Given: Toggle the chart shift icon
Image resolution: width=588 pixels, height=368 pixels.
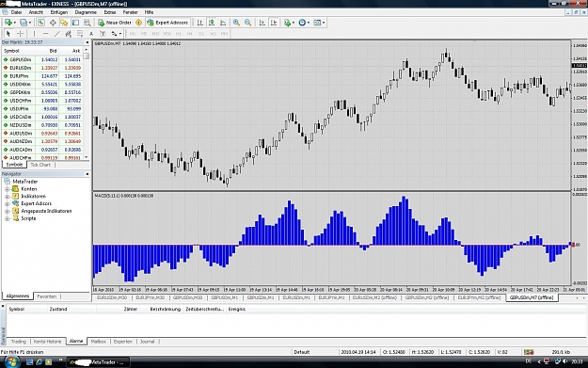Looking at the screenshot, I should (274, 23).
